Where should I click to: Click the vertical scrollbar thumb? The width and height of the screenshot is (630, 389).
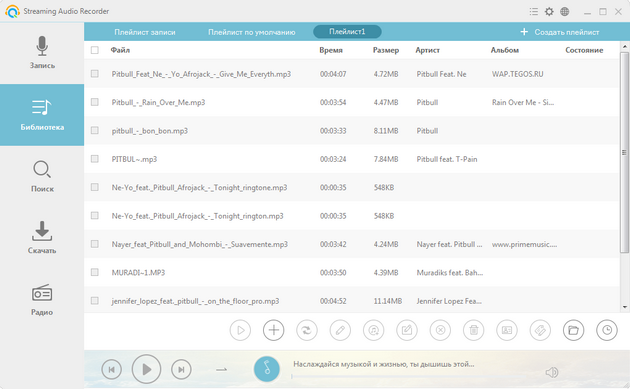click(624, 152)
